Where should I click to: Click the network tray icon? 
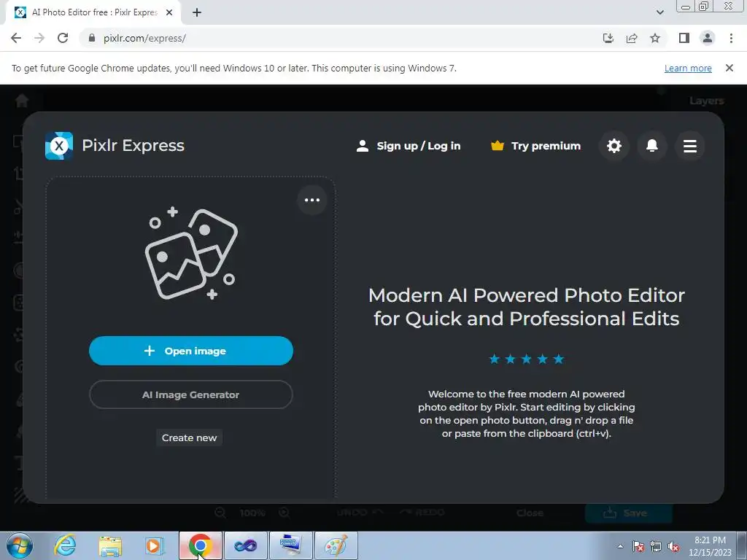[656, 546]
